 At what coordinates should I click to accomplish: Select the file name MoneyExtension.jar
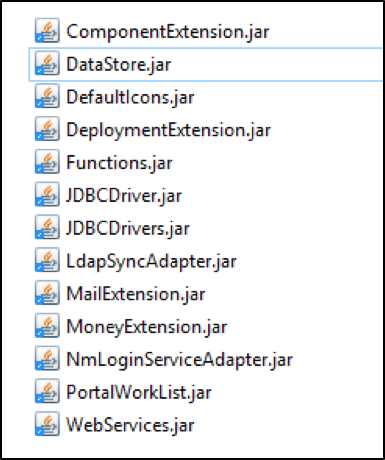coord(147,328)
